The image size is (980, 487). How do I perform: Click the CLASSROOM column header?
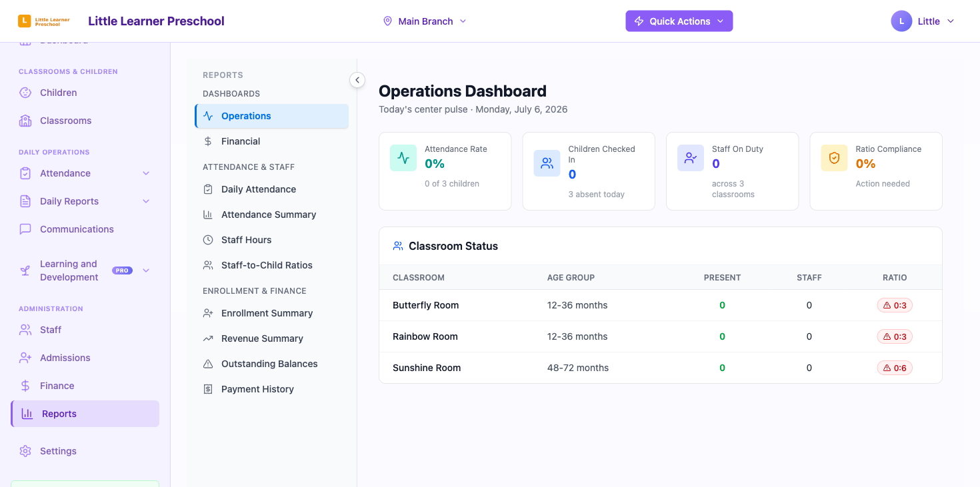419,278
